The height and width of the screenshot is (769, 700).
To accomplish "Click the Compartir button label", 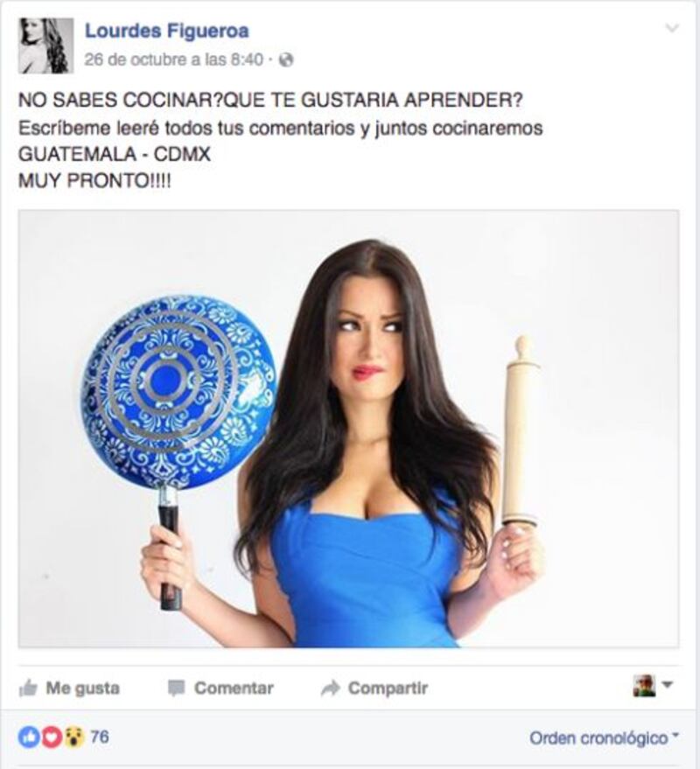I will [388, 689].
